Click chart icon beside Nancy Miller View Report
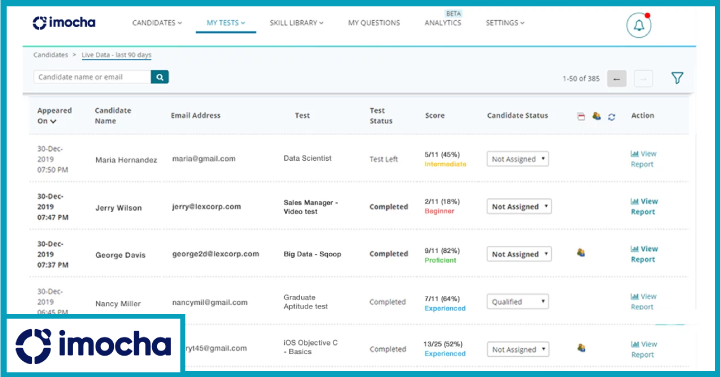Image resolution: width=720 pixels, height=377 pixels. click(x=635, y=297)
